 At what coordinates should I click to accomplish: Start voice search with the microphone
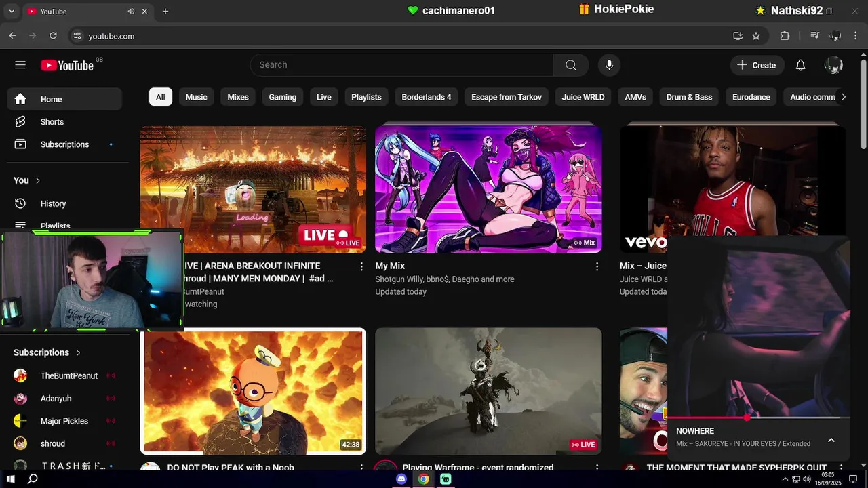pos(609,65)
